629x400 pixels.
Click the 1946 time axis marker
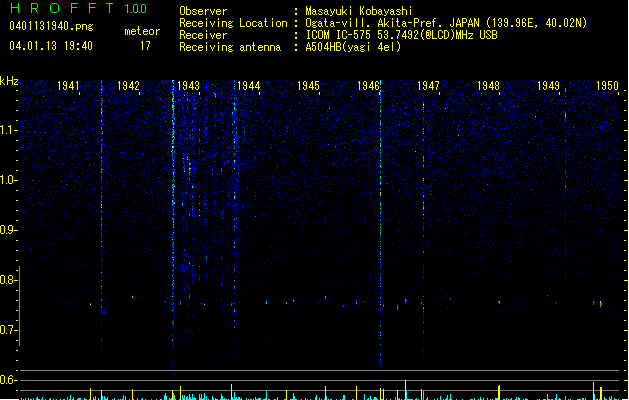click(368, 86)
